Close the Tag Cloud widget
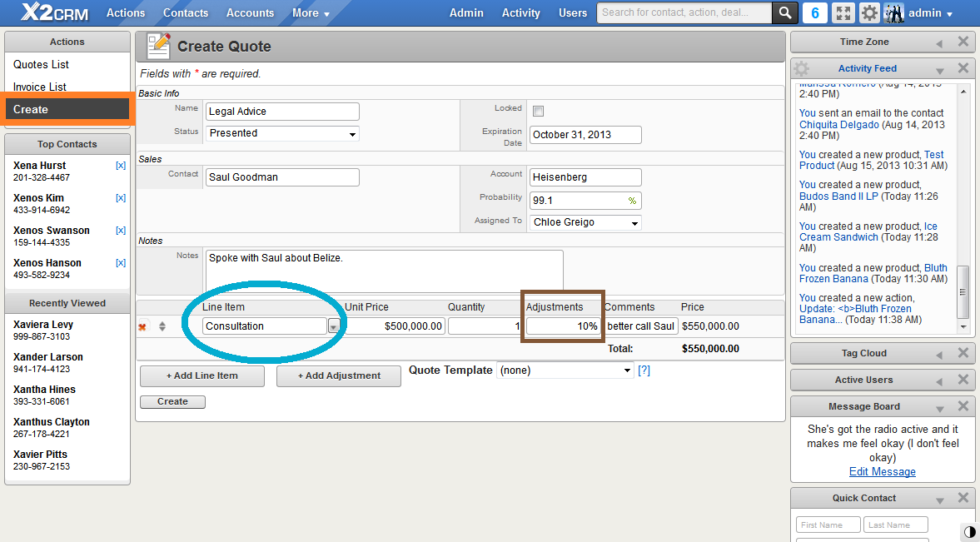The width and height of the screenshot is (980, 542). pos(963,353)
